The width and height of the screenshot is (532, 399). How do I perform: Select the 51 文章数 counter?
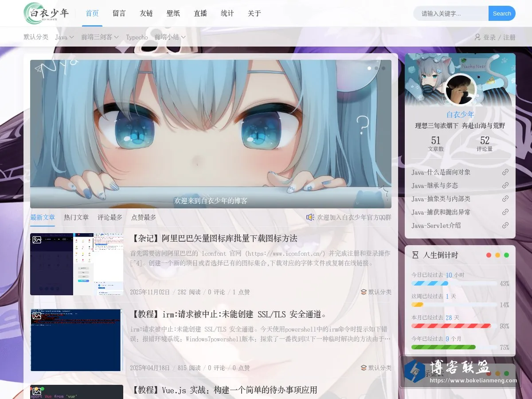436,144
